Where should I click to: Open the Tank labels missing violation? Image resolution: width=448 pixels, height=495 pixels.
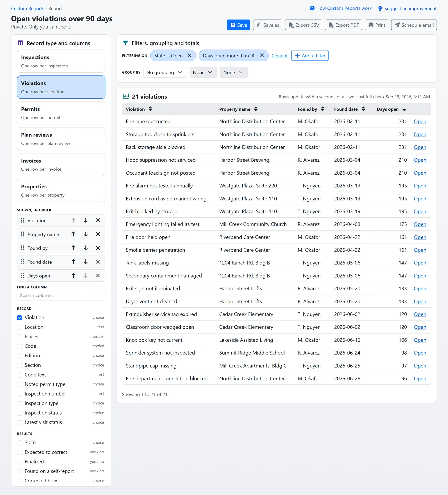pos(420,263)
